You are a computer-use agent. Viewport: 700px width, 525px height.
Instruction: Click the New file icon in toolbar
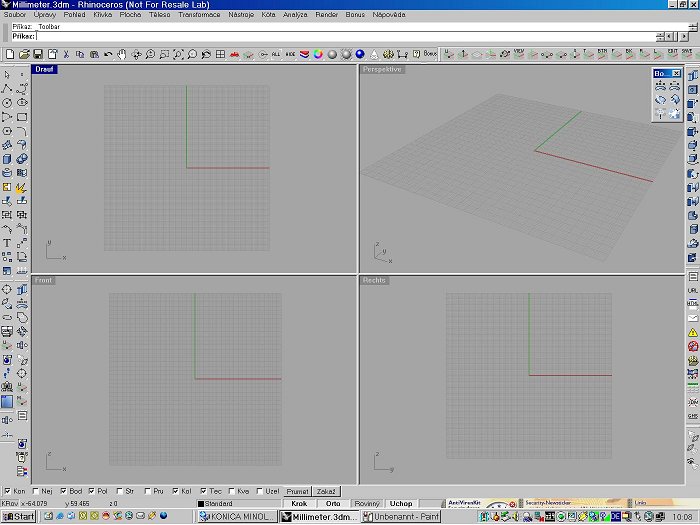[10, 53]
